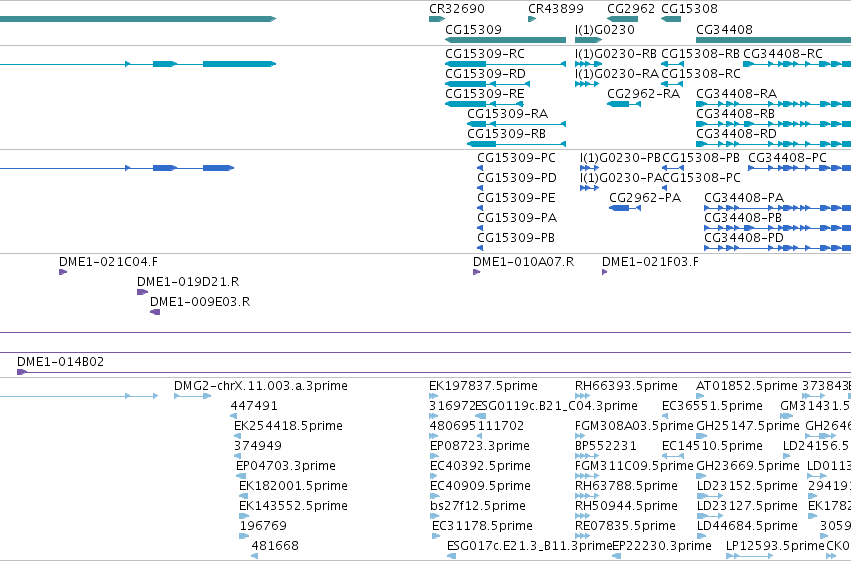Select the DME1-014B02 clone feature
The height and width of the screenshot is (561, 851).
coord(434,372)
